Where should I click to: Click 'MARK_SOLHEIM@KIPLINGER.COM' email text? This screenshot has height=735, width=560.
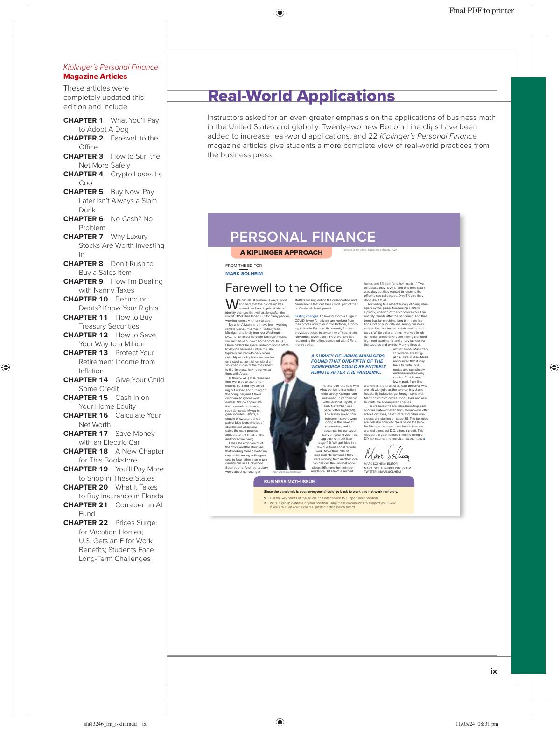point(387,468)
